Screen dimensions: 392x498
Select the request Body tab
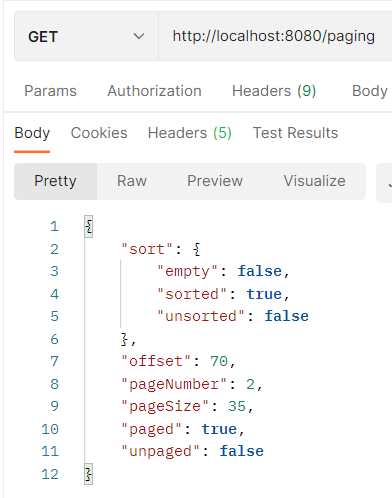point(370,91)
